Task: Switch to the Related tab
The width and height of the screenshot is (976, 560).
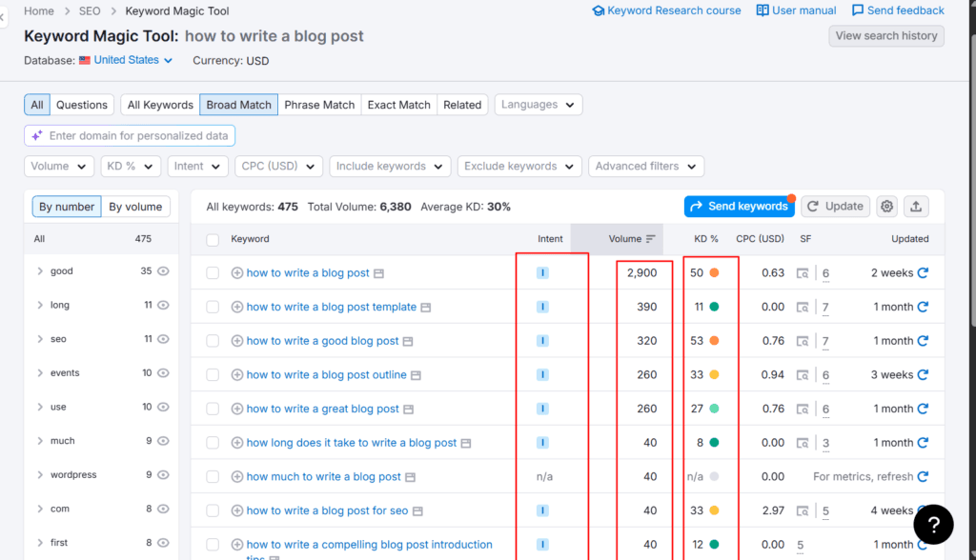Action: (x=462, y=105)
